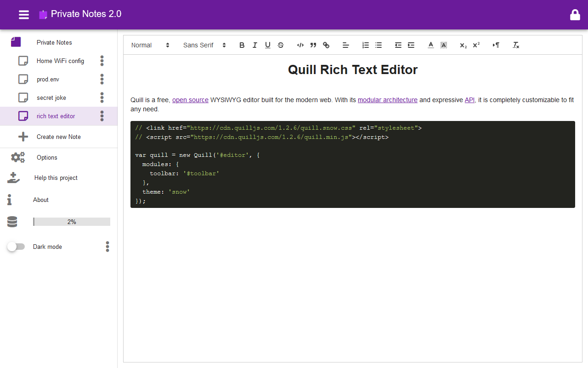Create a new note

pos(59,137)
